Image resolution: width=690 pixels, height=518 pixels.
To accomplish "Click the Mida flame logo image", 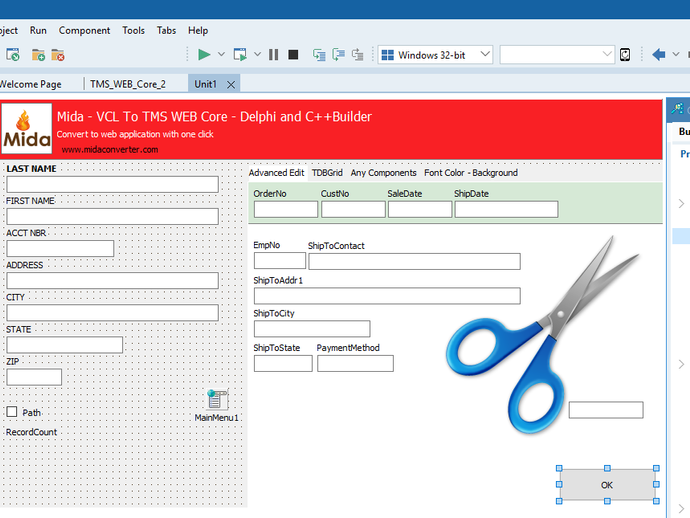I will (x=27, y=129).
